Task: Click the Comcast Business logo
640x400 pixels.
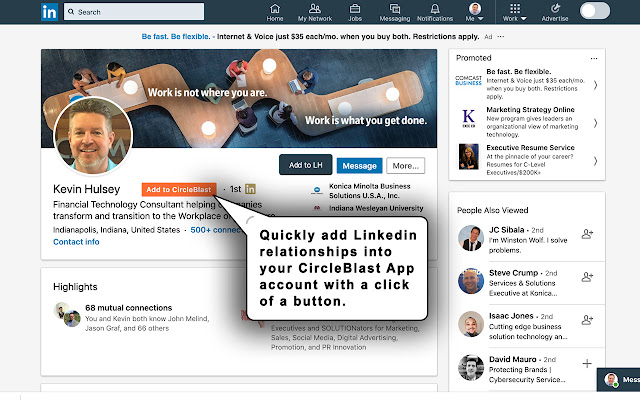Action: pos(469,80)
